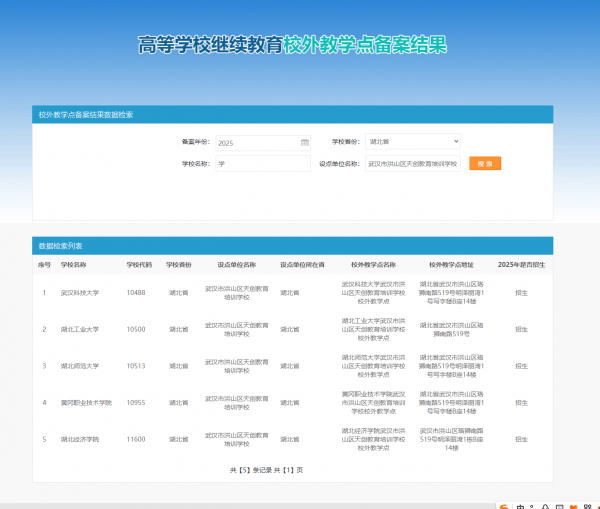Open the calendar icon in 备案年份 field
600x509 pixels.
click(x=305, y=142)
